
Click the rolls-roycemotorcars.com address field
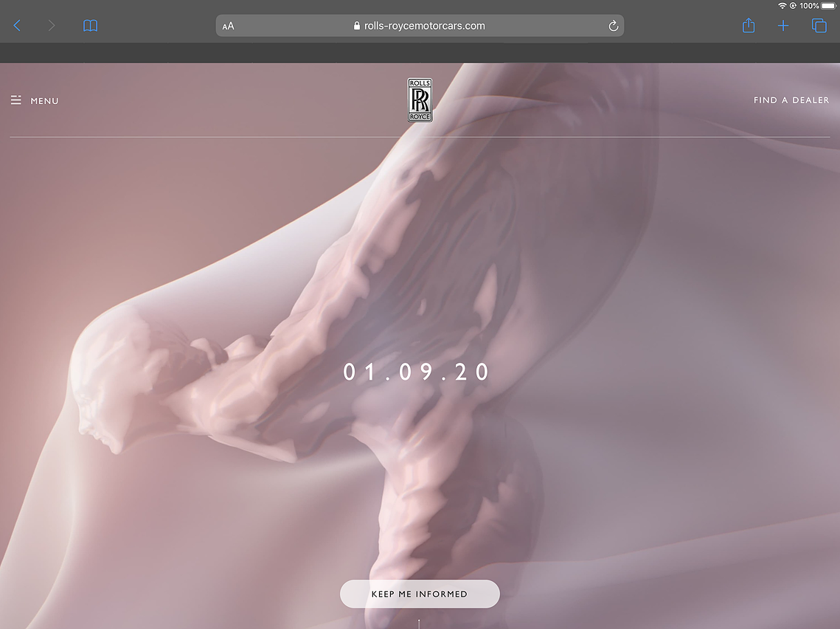click(x=420, y=26)
